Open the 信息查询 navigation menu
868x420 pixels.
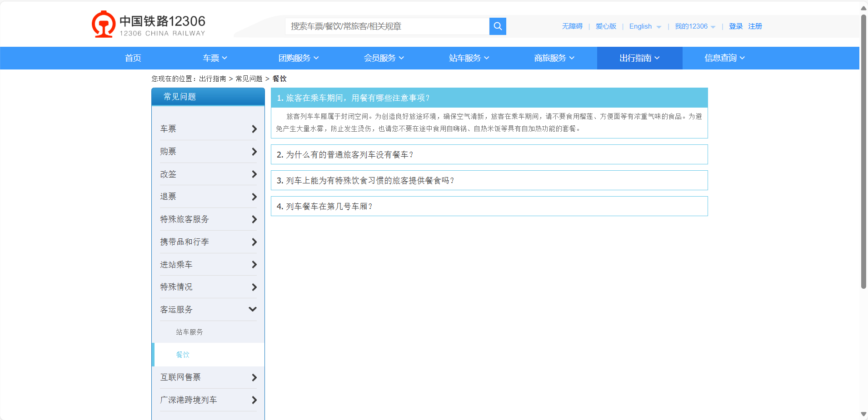[724, 58]
